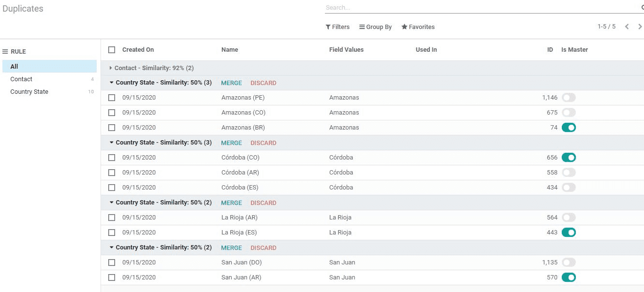
Task: Sort by the Name column header
Action: (230, 50)
